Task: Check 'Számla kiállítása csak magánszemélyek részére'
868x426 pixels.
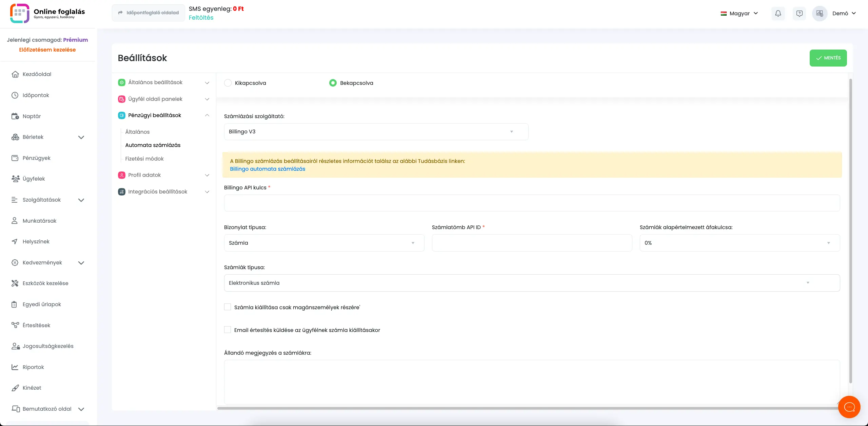Action: [x=228, y=307]
